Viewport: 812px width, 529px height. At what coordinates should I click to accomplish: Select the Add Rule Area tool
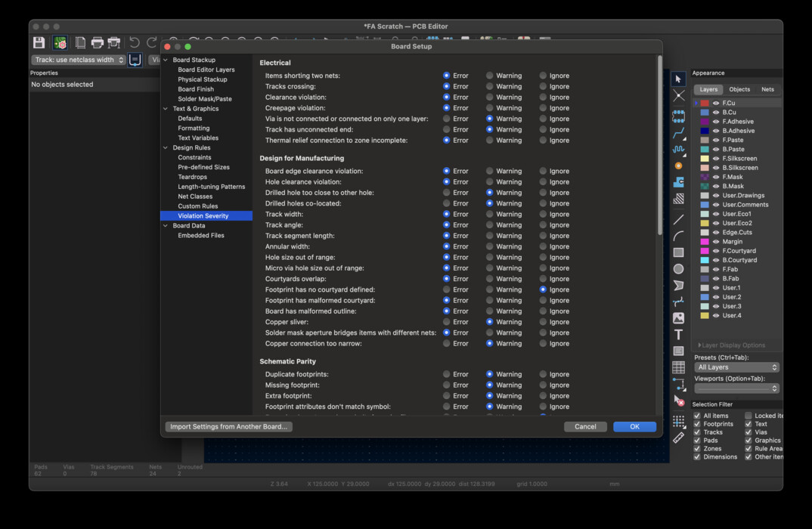click(678, 199)
